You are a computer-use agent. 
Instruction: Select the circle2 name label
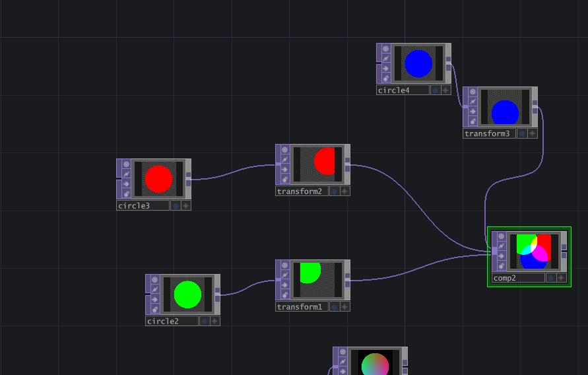tap(172, 321)
